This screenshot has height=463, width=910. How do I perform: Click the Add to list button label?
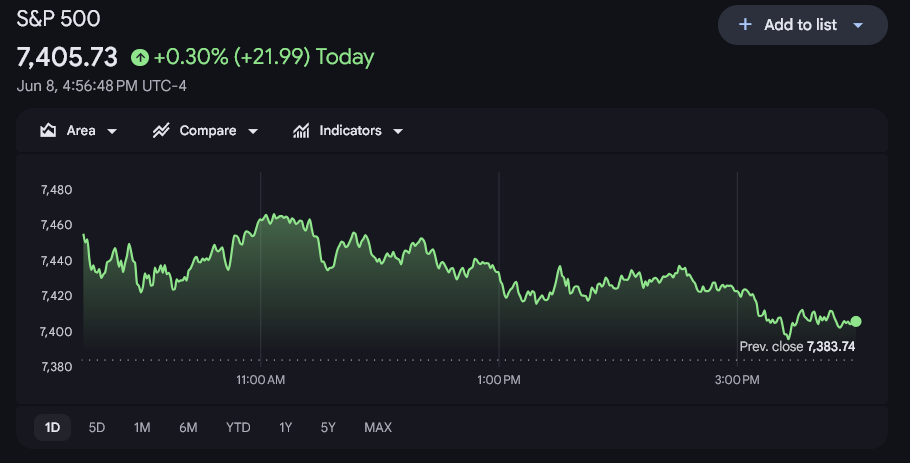(x=800, y=24)
